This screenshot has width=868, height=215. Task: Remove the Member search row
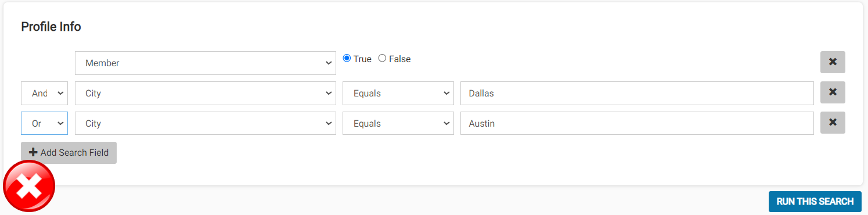pos(833,62)
